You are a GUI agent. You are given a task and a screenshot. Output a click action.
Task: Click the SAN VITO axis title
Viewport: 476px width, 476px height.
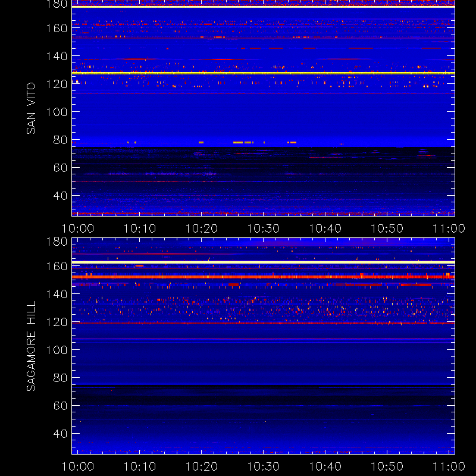coord(31,108)
